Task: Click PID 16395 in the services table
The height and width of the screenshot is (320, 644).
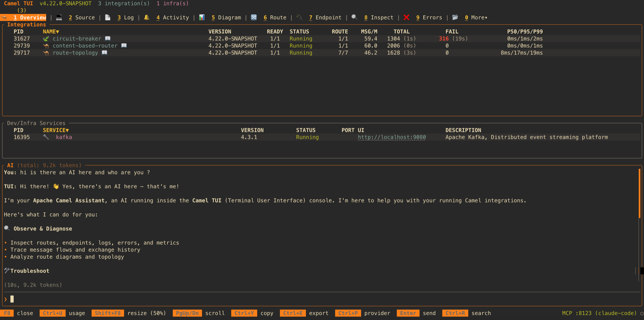Action: tap(22, 137)
